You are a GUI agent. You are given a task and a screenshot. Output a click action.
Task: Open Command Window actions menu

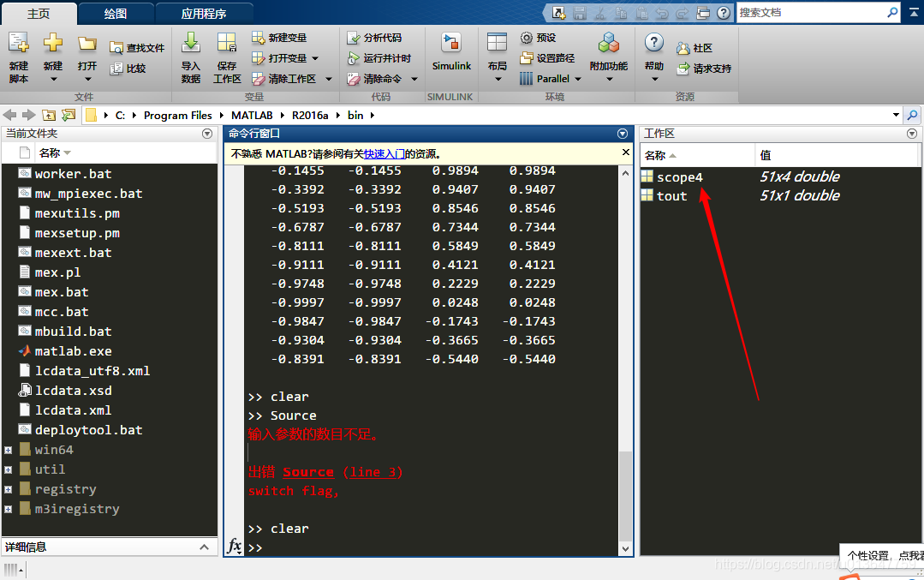(x=623, y=134)
